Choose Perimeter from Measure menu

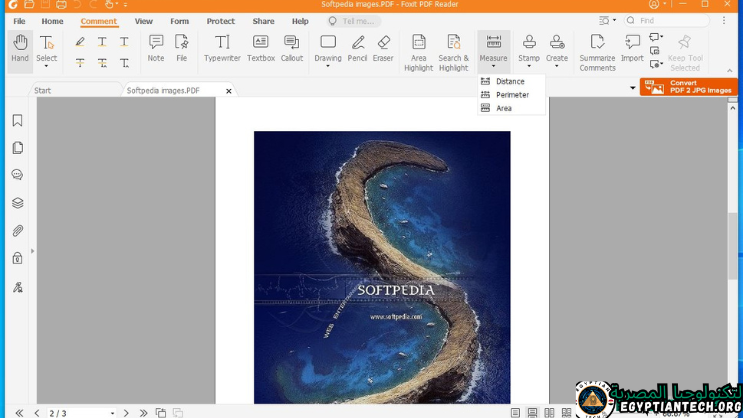(512, 95)
